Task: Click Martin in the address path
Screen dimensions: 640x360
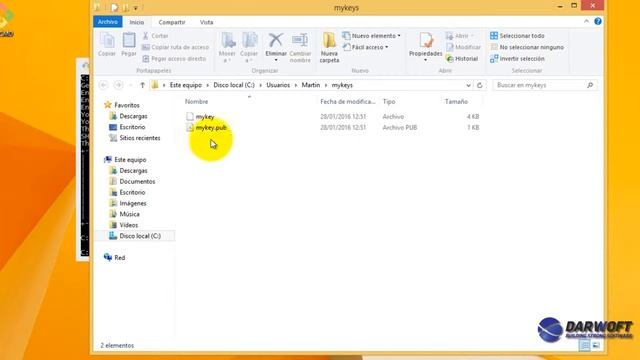Action: point(311,85)
